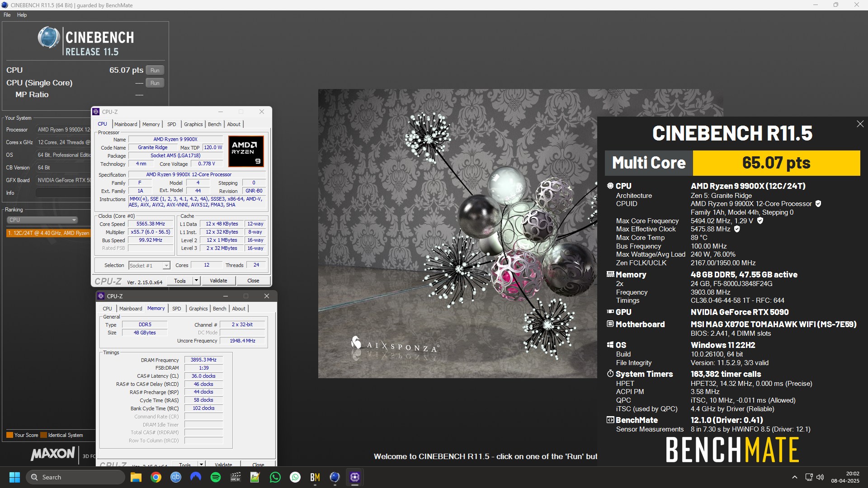Open MPC media player from the taskbar

click(x=236, y=477)
